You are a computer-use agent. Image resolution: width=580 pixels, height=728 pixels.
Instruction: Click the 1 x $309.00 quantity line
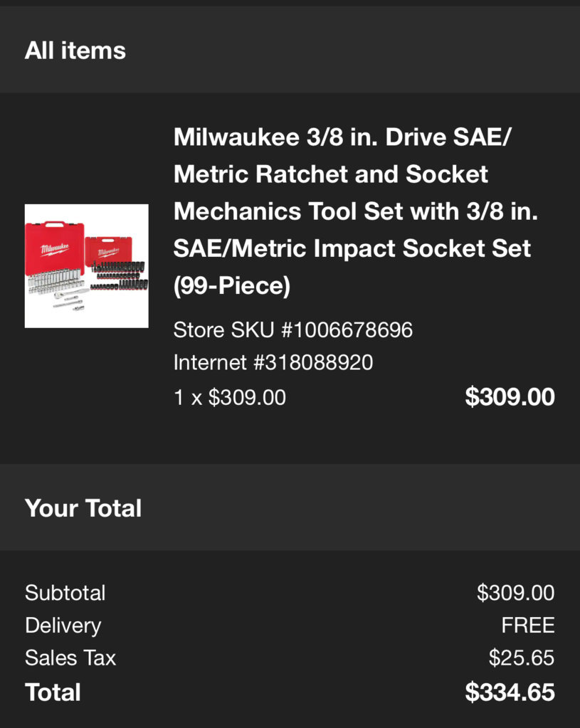click(x=229, y=397)
